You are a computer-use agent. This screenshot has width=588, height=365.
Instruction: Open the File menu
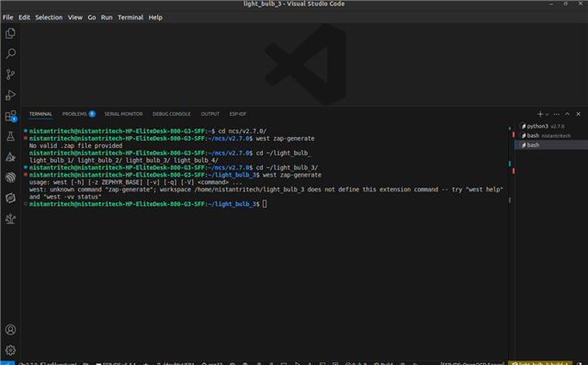click(8, 17)
